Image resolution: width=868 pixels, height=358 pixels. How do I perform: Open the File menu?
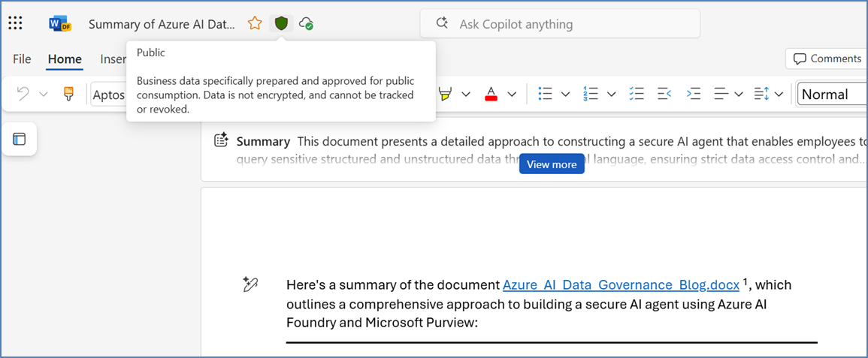coord(22,59)
